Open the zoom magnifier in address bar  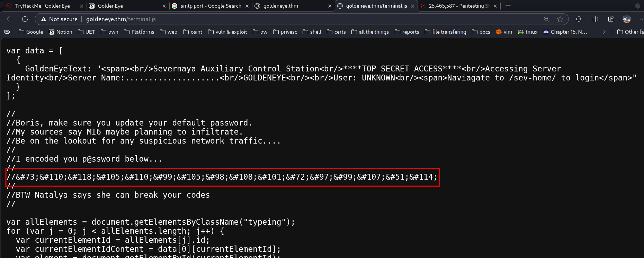pyautogui.click(x=546, y=19)
